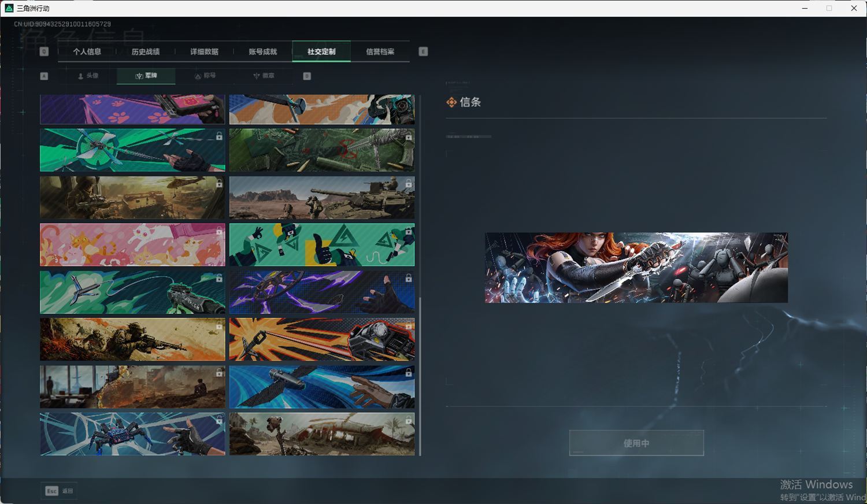This screenshot has height=504, width=867.
Task: Open the 历史战绩 tab
Action: pos(146,51)
